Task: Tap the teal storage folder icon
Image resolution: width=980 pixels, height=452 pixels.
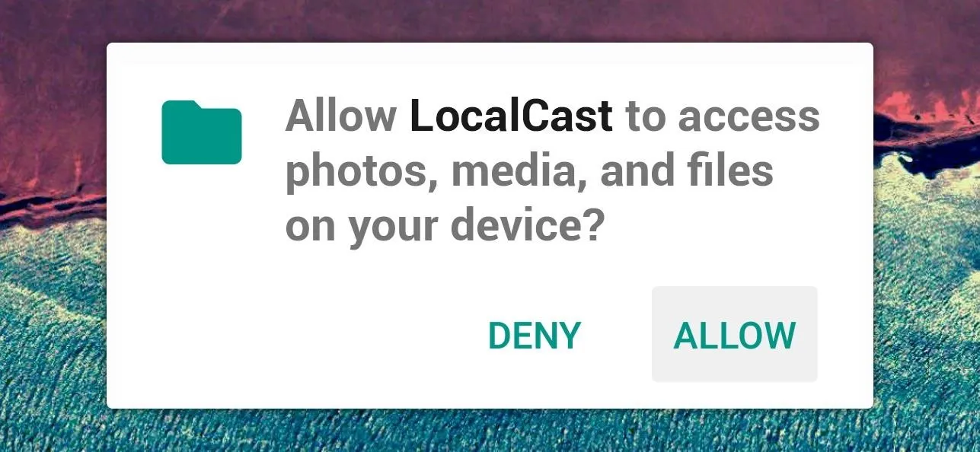Action: tap(202, 132)
